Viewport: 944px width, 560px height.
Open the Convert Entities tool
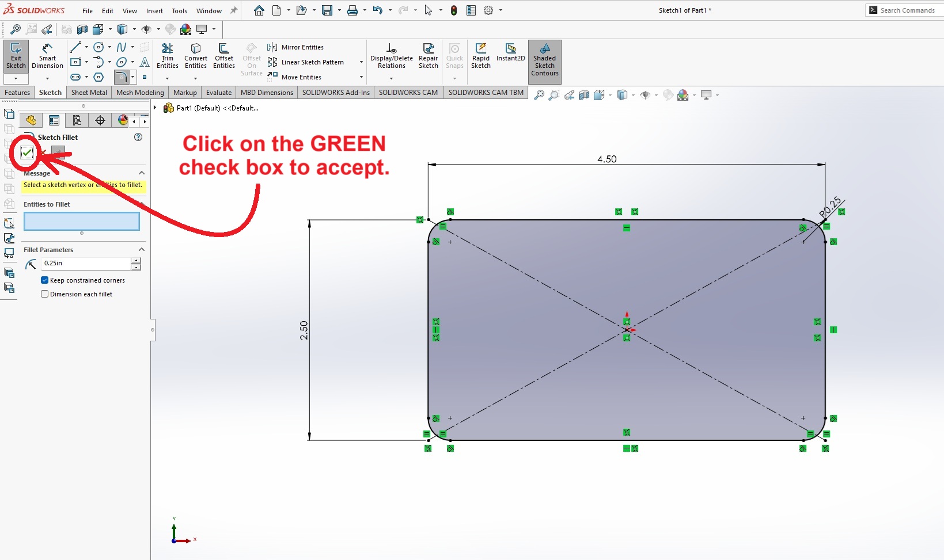tap(196, 56)
